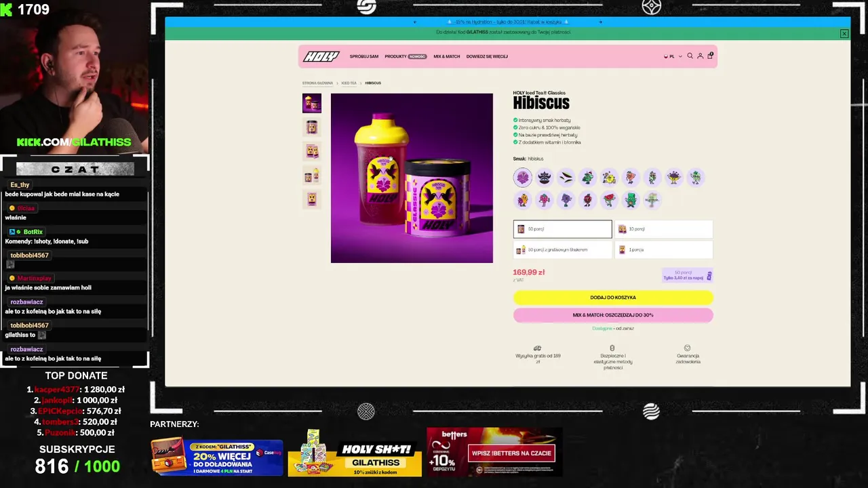Viewport: 868px width, 488px height.
Task: Click the 169,99 zł price
Action: 529,272
